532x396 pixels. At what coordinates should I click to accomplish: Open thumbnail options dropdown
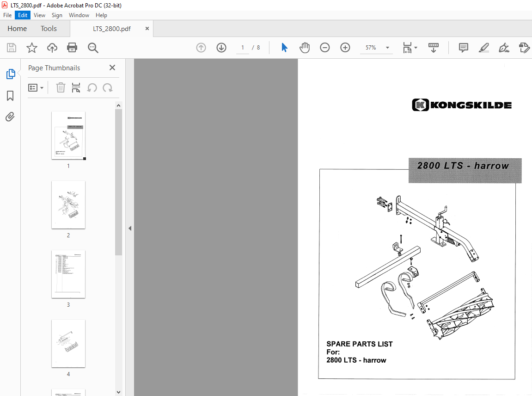36,88
